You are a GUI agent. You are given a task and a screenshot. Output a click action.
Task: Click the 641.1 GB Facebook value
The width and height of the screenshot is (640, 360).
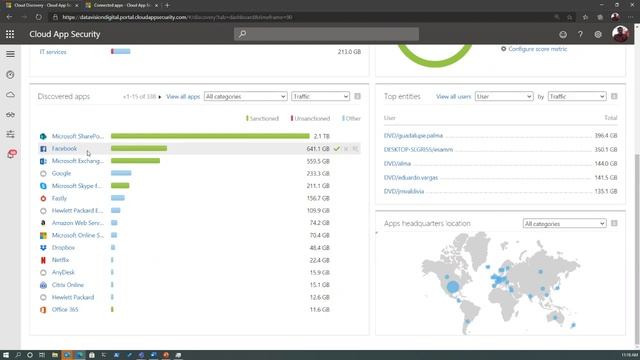(x=318, y=149)
